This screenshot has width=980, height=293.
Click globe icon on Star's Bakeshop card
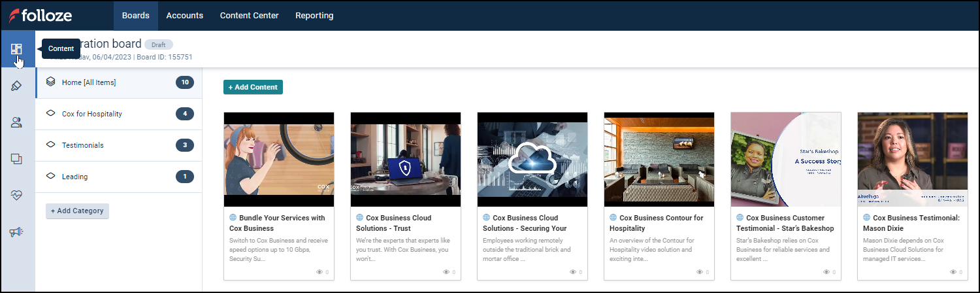click(740, 218)
